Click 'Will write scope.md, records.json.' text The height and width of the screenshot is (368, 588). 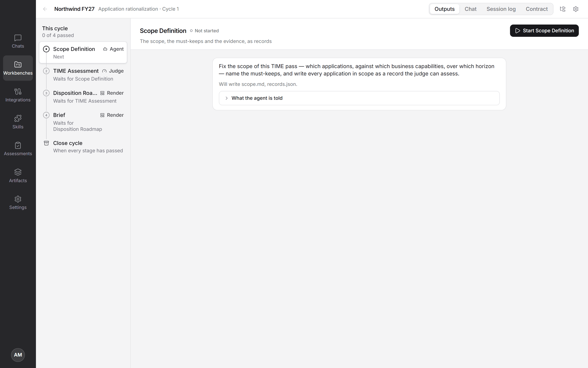click(258, 84)
